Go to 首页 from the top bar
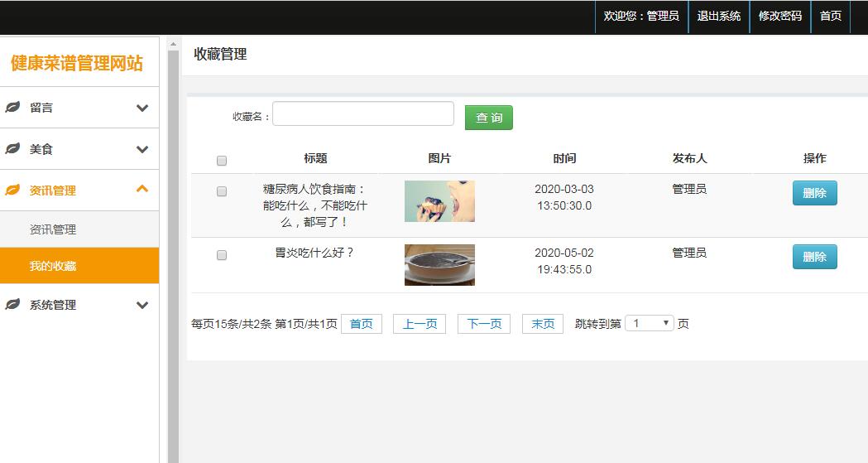Screen dimensions: 868x463 (831, 16)
